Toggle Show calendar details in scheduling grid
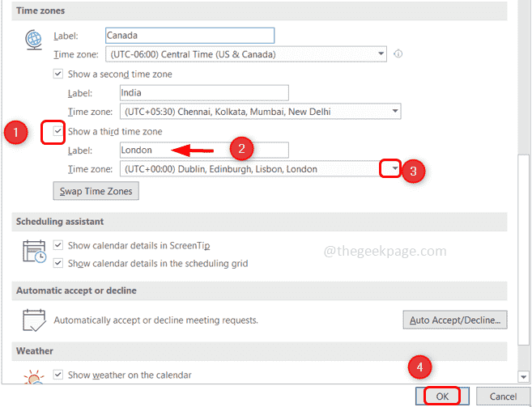Image resolution: width=532 pixels, height=407 pixels. coord(57,263)
